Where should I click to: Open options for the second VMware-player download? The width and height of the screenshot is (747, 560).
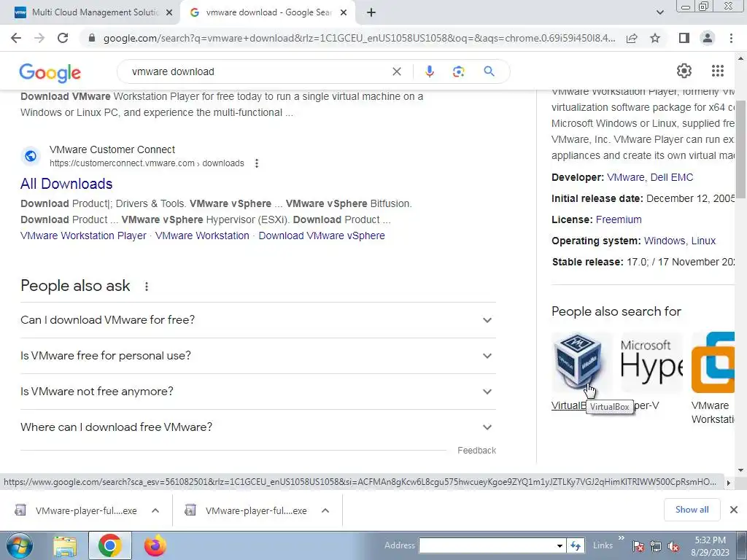pyautogui.click(x=325, y=510)
